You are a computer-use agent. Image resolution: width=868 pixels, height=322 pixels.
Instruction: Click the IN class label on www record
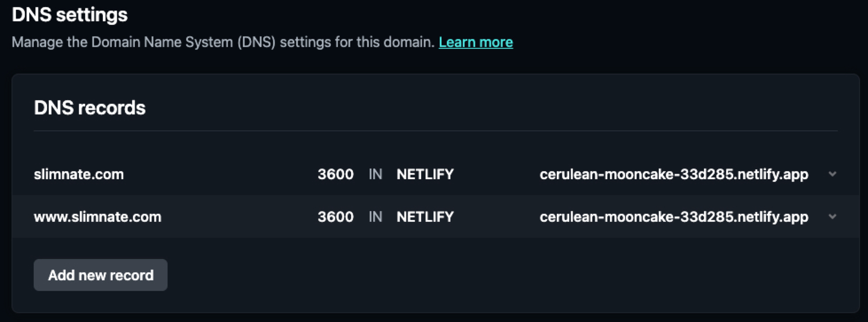tap(376, 217)
